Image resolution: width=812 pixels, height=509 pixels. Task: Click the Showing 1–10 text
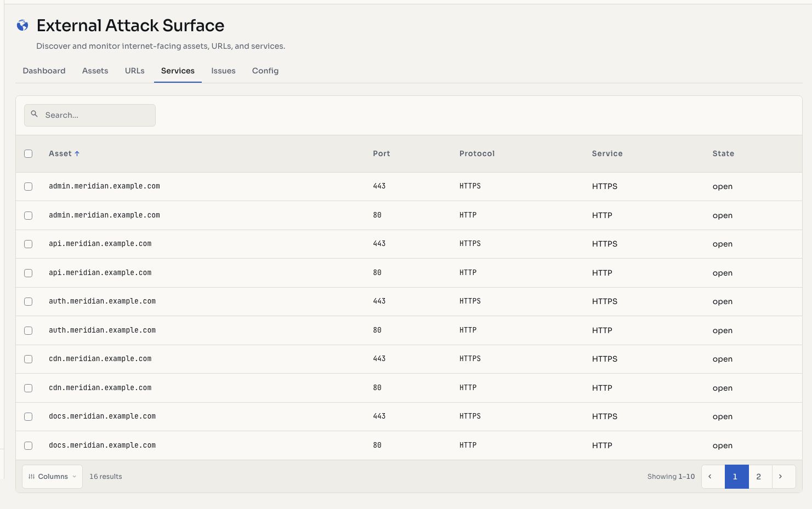671,476
